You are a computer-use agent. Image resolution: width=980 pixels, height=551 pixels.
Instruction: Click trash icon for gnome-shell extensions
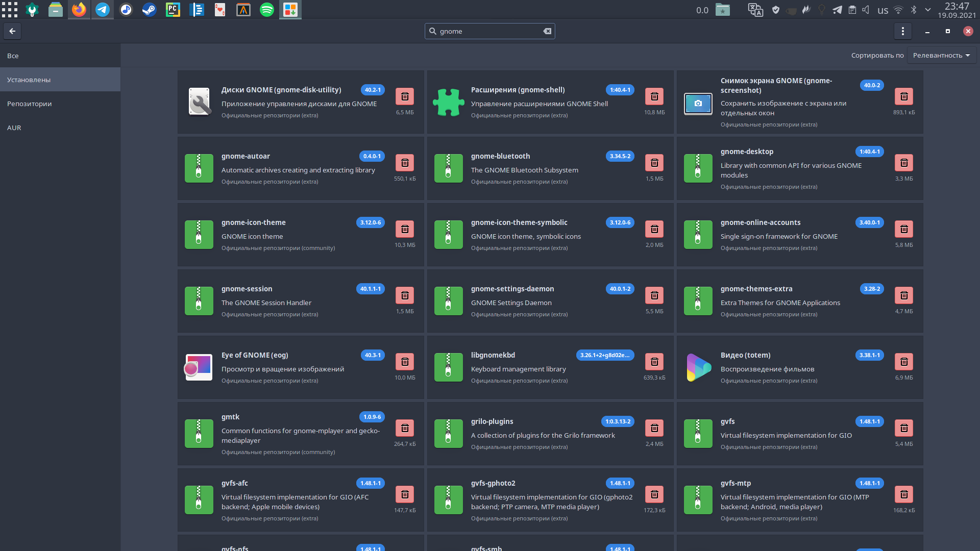(x=654, y=96)
